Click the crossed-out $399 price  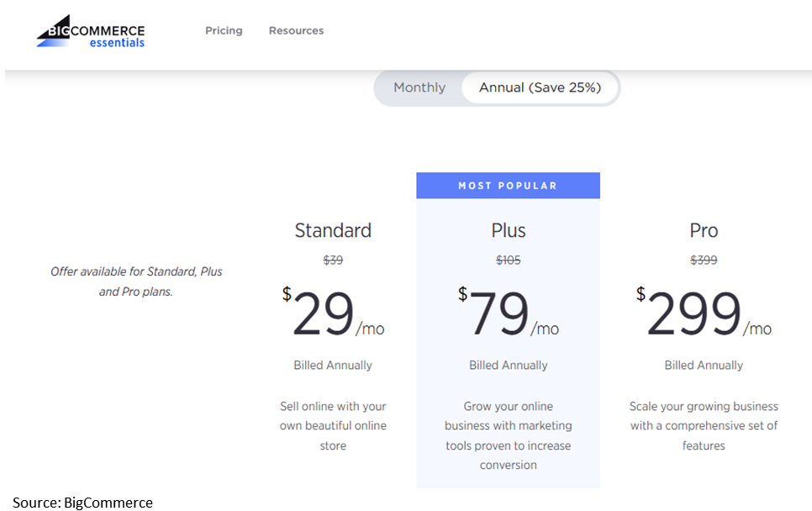pyautogui.click(x=704, y=261)
